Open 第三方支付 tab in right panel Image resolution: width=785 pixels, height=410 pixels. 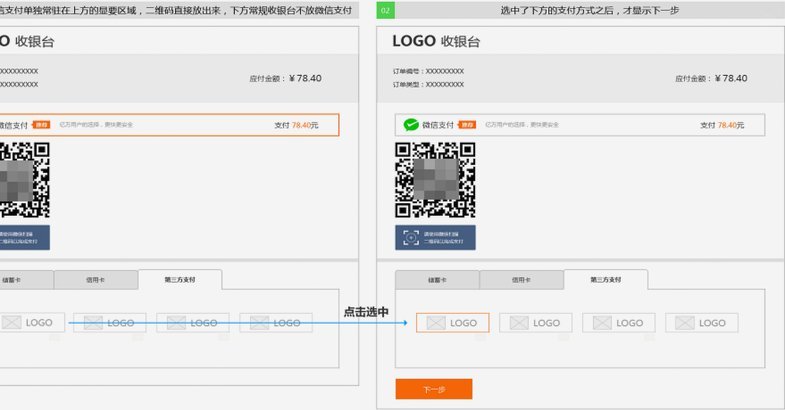606,279
